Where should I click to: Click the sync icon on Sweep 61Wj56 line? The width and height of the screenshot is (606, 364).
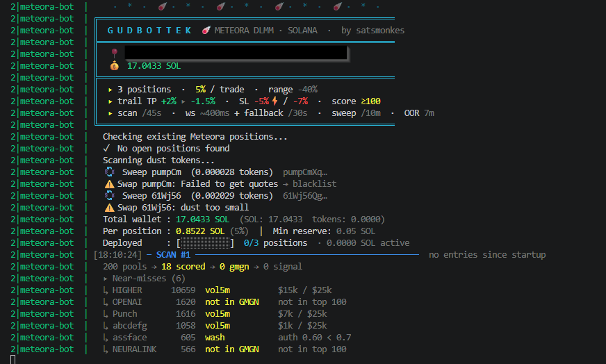point(110,195)
